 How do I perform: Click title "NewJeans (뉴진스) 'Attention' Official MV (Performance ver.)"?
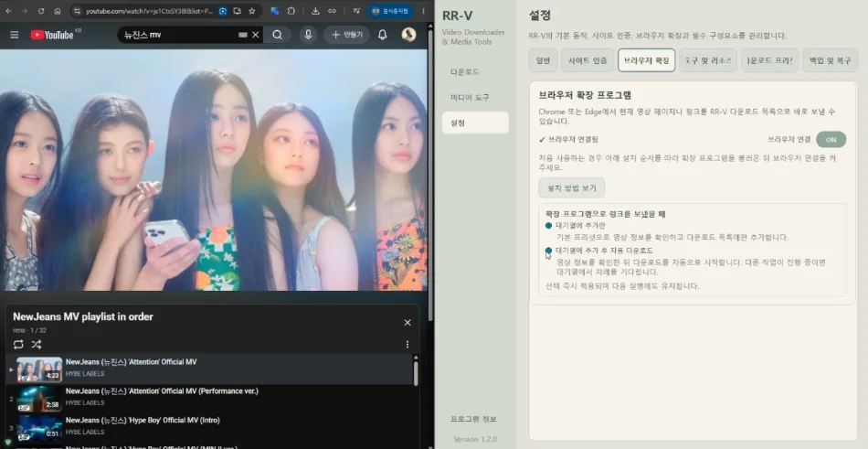click(x=162, y=390)
